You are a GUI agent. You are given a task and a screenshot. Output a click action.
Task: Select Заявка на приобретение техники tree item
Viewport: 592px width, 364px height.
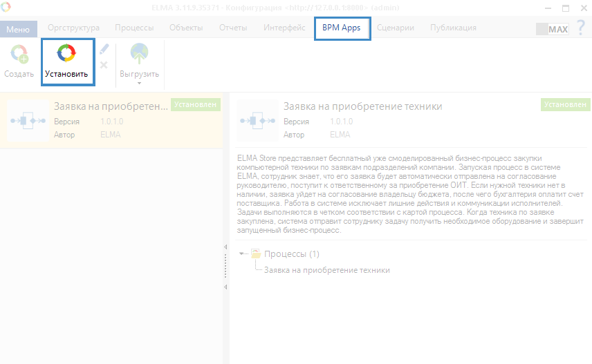[326, 270]
